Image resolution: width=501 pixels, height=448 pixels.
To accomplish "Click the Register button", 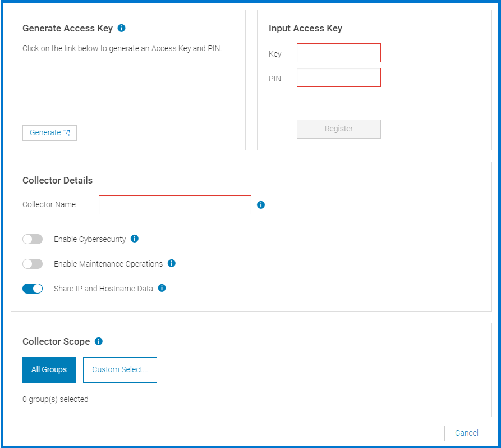I will point(338,129).
